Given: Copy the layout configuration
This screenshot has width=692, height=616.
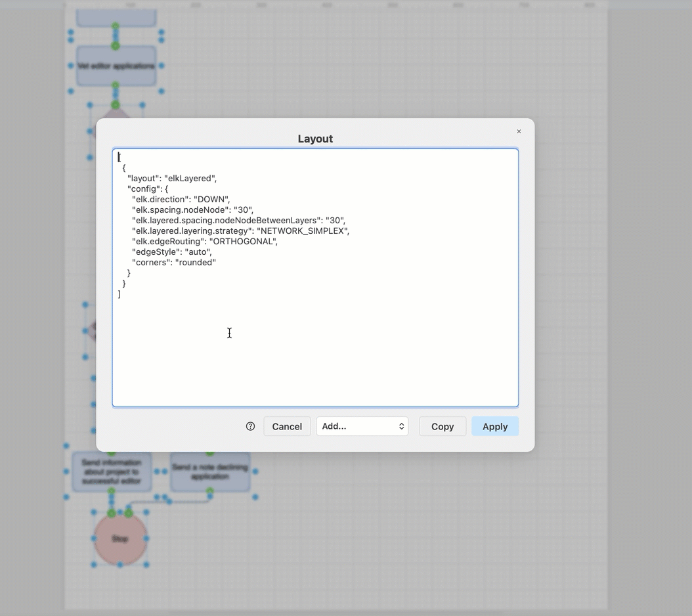Looking at the screenshot, I should [x=443, y=426].
